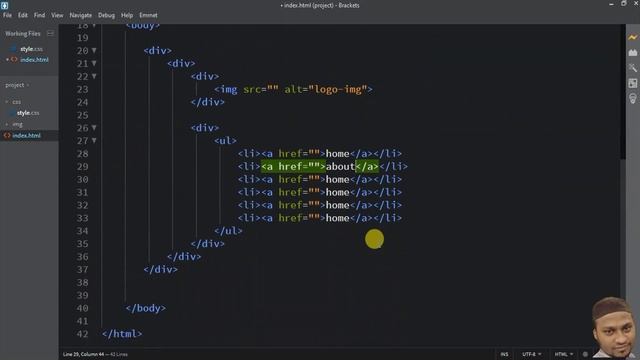Collapse the css folder in project tree
The width and height of the screenshot is (640, 360).
click(7, 102)
